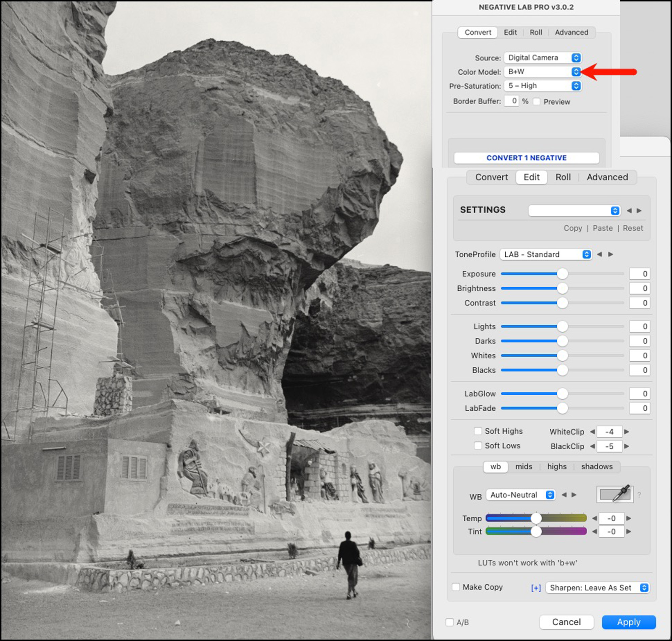Enable Border Buffer Preview checkbox

[537, 102]
